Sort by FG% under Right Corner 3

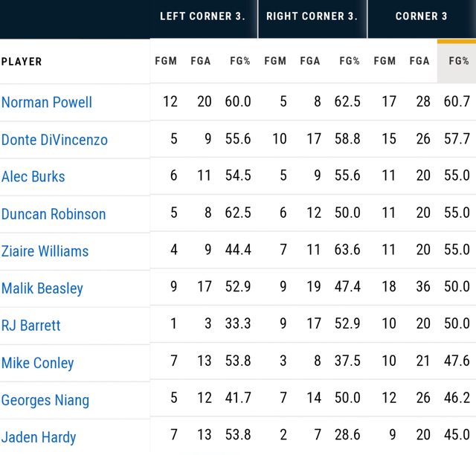pos(349,61)
